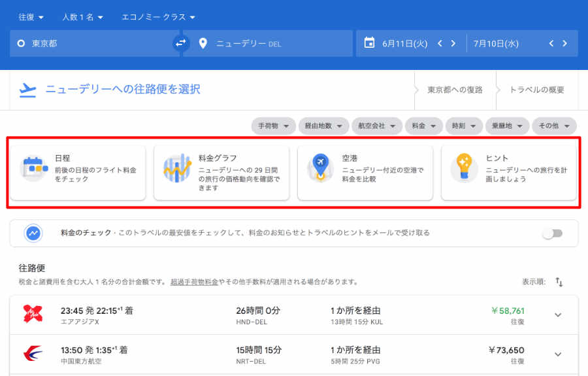
Task: Click the 往路便 section heading
Action: 32,268
